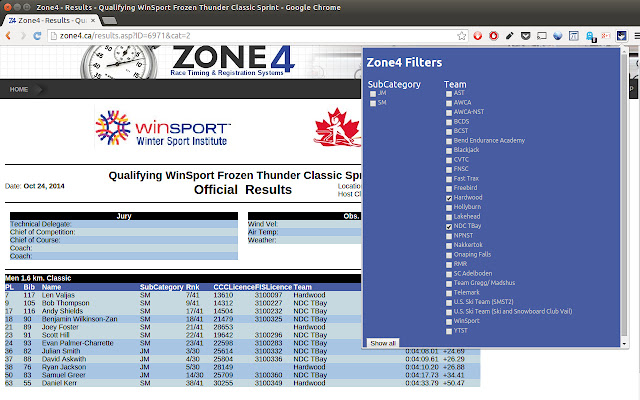Click the filter popup scrollbar down arrow
This screenshot has width=640, height=400.
click(624, 344)
